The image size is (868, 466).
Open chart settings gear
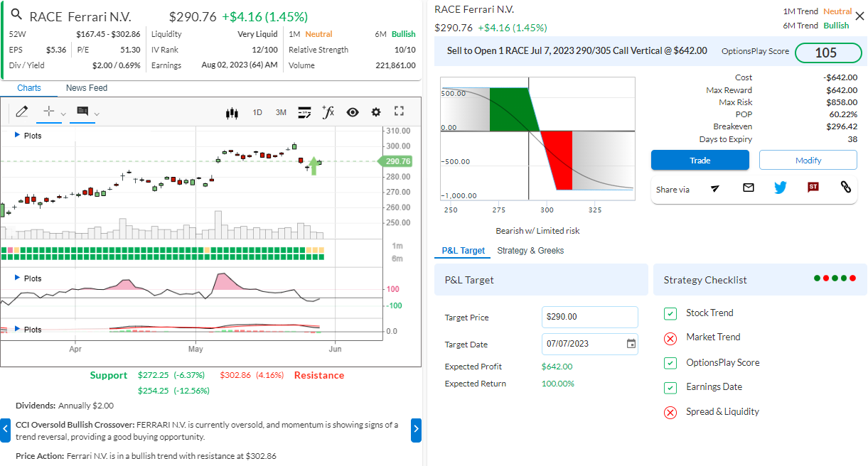click(x=376, y=112)
